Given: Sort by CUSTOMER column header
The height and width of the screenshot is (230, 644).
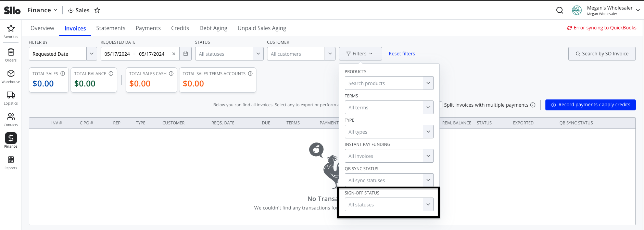Looking at the screenshot, I should click(174, 123).
